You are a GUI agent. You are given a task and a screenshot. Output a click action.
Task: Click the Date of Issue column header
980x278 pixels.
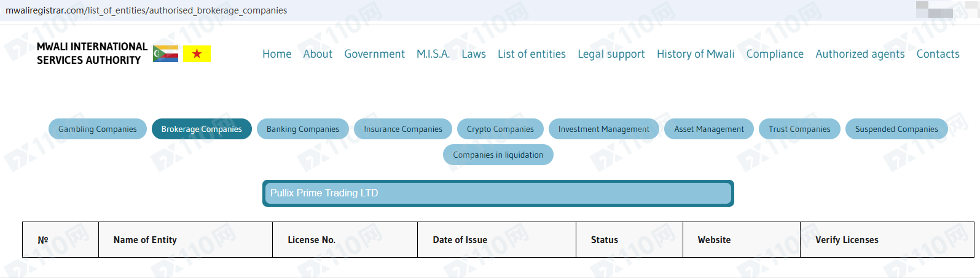[496, 239]
